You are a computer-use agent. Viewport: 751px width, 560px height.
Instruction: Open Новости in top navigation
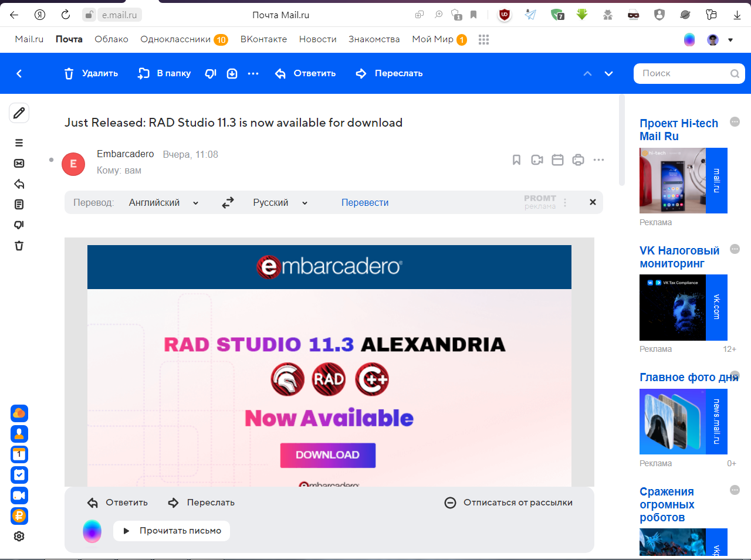(318, 39)
